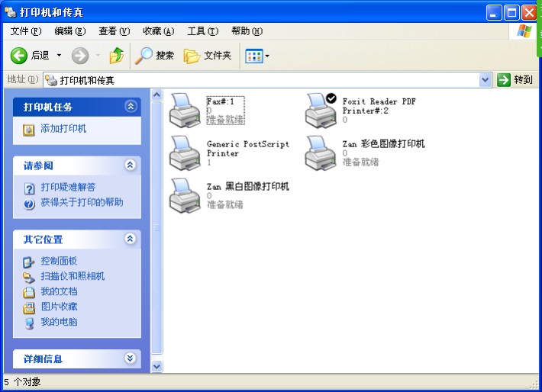Collapse the 打印机任务 panel
Image resolution: width=542 pixels, height=392 pixels.
coord(131,107)
